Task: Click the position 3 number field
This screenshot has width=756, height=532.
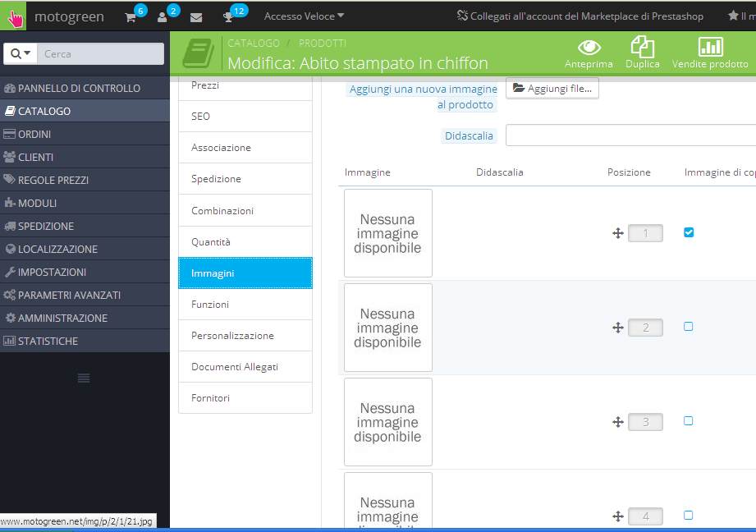Action: (x=645, y=422)
